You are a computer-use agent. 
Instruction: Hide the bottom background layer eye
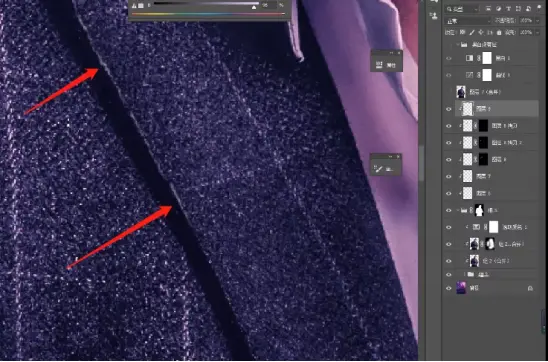(x=449, y=288)
